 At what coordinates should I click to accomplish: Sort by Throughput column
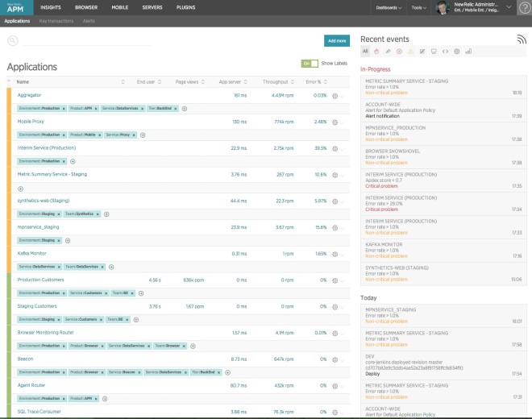click(x=278, y=82)
